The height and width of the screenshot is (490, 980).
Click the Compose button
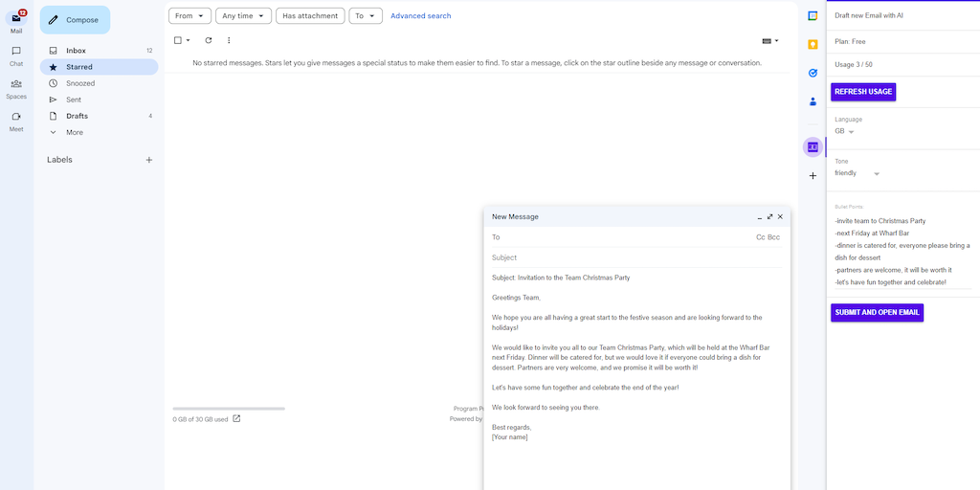click(x=75, y=20)
